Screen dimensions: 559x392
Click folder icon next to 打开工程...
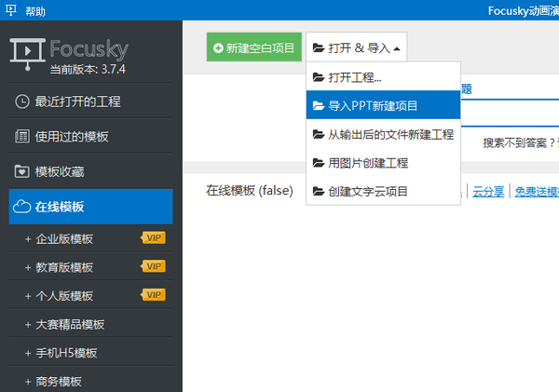319,76
